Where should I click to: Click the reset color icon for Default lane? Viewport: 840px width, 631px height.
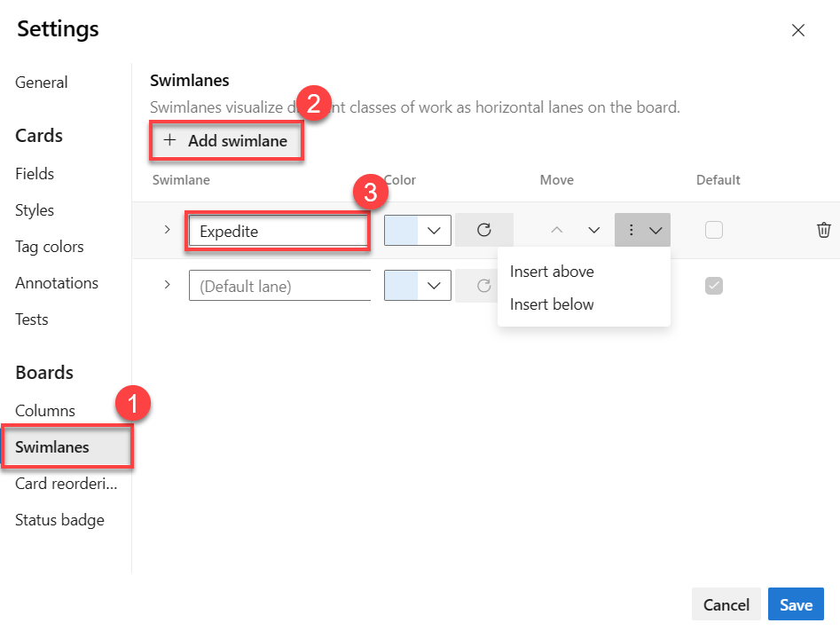click(x=483, y=286)
